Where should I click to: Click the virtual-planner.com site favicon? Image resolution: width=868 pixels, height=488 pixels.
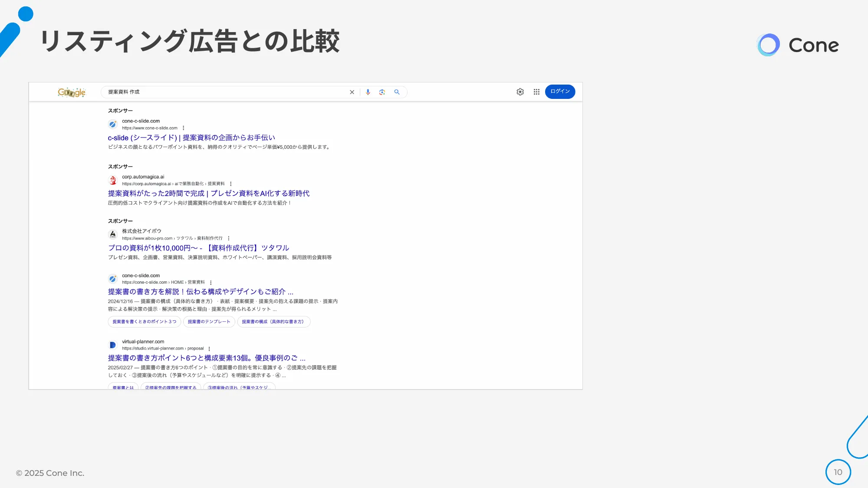(x=113, y=344)
